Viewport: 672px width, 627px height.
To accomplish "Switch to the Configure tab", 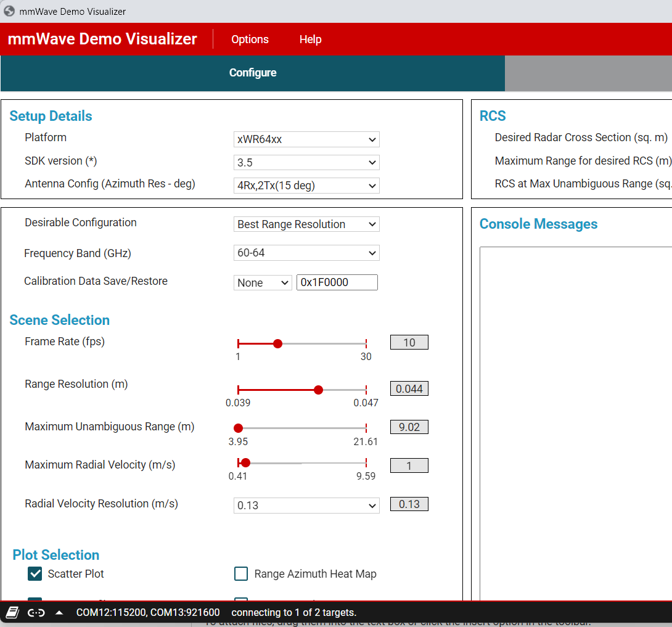I will click(x=253, y=73).
